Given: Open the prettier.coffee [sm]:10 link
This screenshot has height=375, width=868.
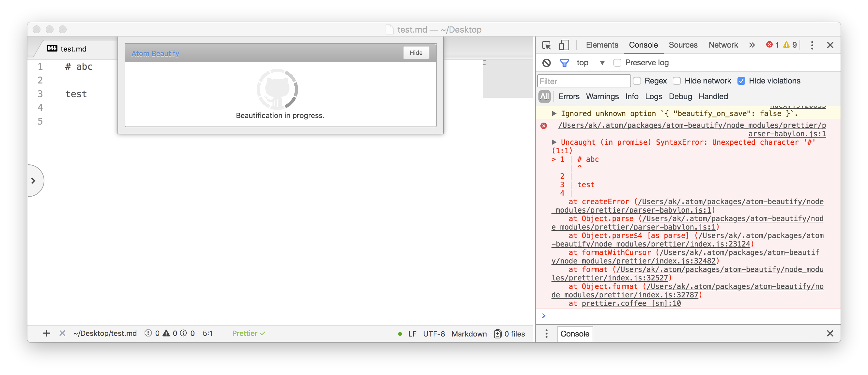Looking at the screenshot, I should pos(631,304).
